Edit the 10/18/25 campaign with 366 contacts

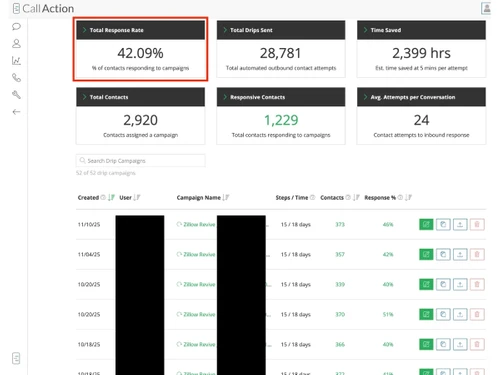(x=426, y=344)
